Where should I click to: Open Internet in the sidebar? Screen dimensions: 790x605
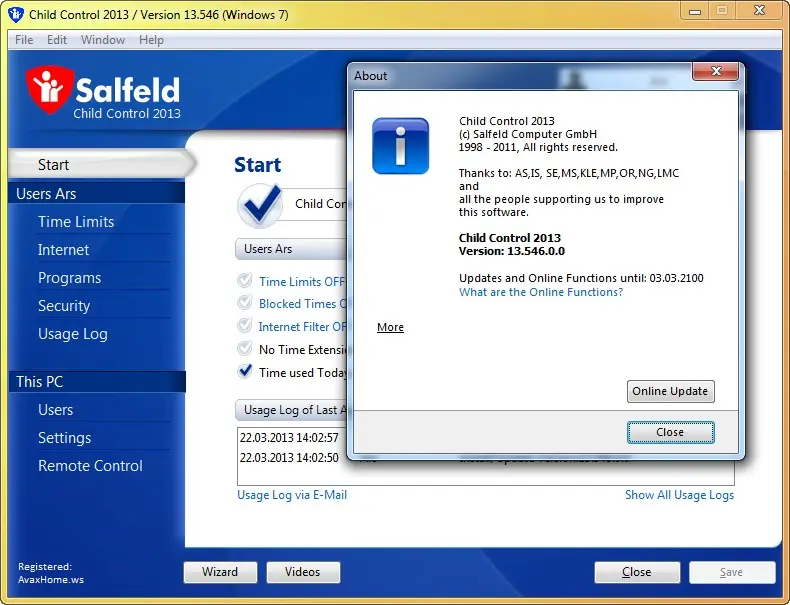tap(63, 250)
